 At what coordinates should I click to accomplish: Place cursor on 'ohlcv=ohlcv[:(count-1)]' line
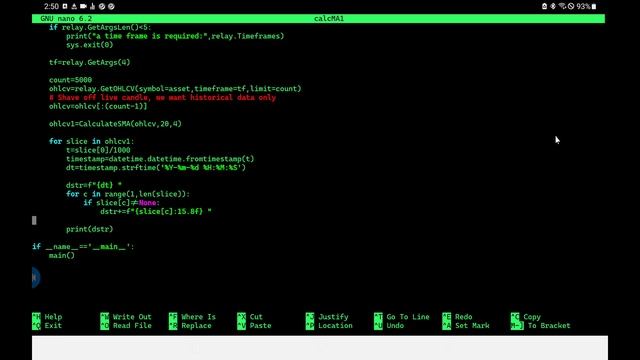(x=98, y=107)
